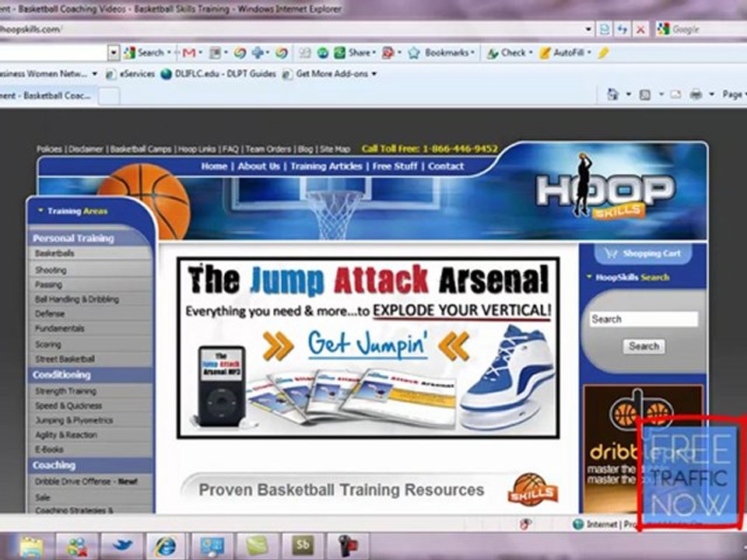Expand the Print dropdown arrow

pos(711,94)
